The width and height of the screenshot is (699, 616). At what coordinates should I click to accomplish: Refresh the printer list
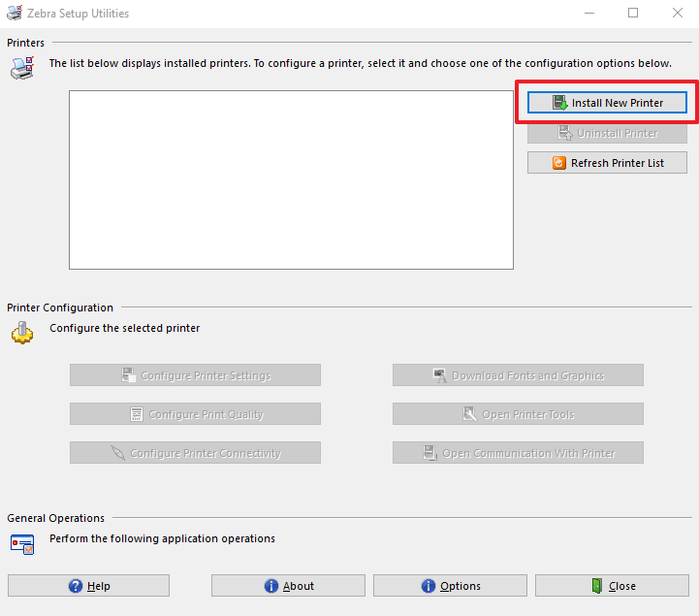point(607,163)
